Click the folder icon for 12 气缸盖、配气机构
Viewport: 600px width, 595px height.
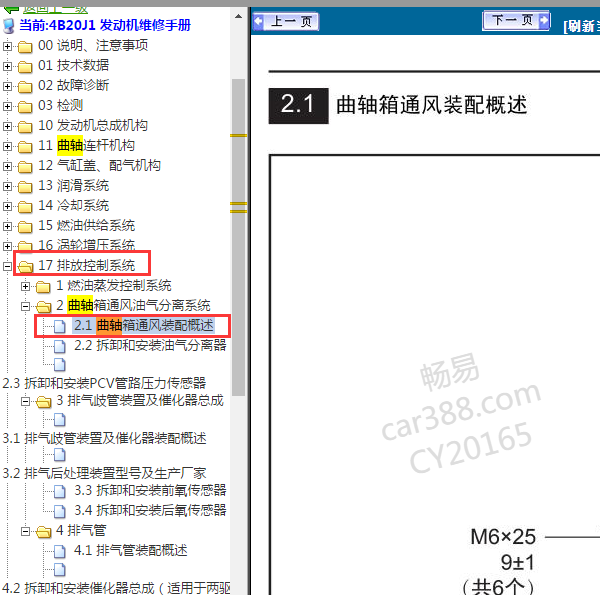click(x=25, y=166)
